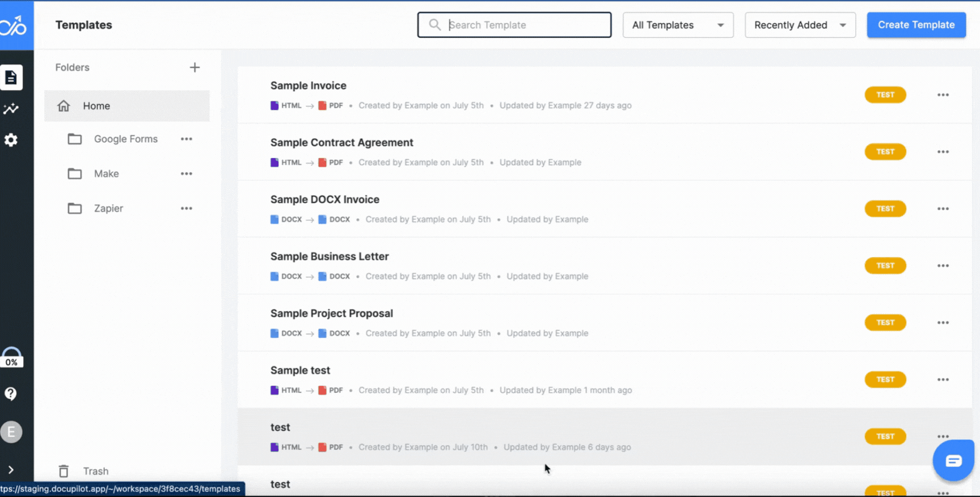Image resolution: width=980 pixels, height=497 pixels.
Task: Open the Trash folder
Action: click(95, 471)
